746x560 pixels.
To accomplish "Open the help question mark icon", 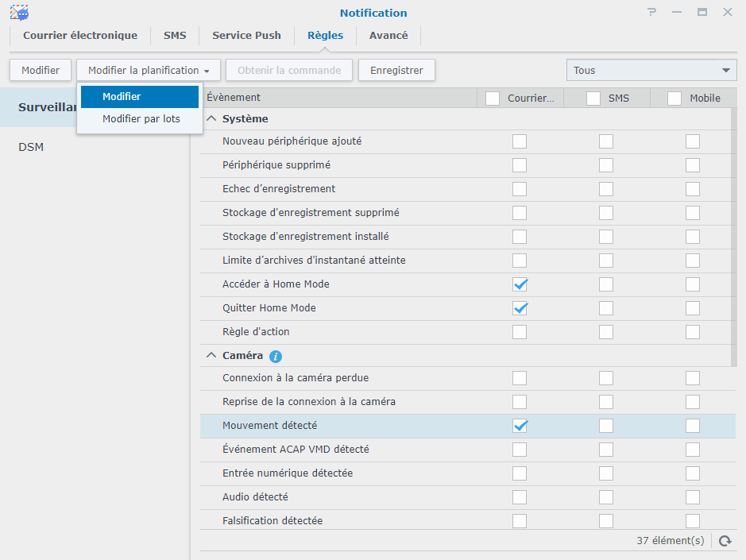I will (651, 13).
